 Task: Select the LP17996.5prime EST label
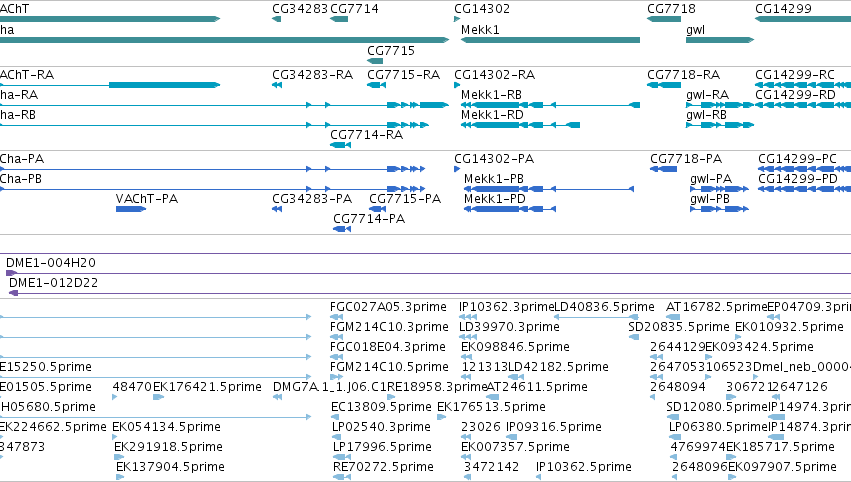pyautogui.click(x=382, y=447)
